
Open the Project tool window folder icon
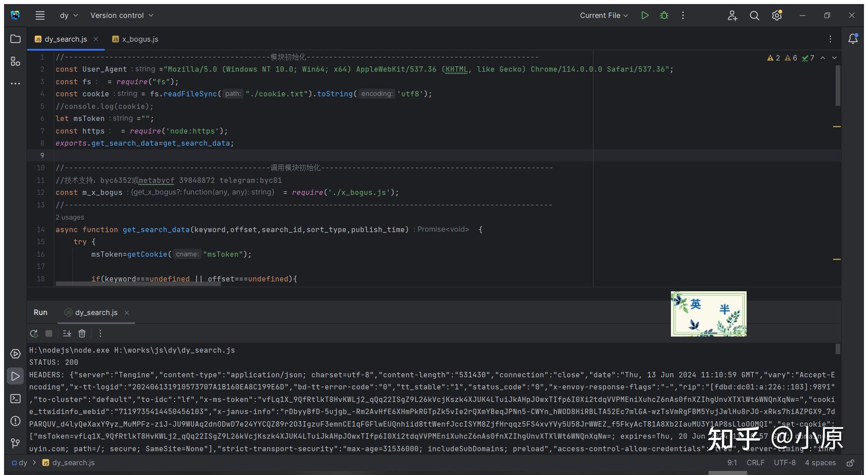(15, 39)
